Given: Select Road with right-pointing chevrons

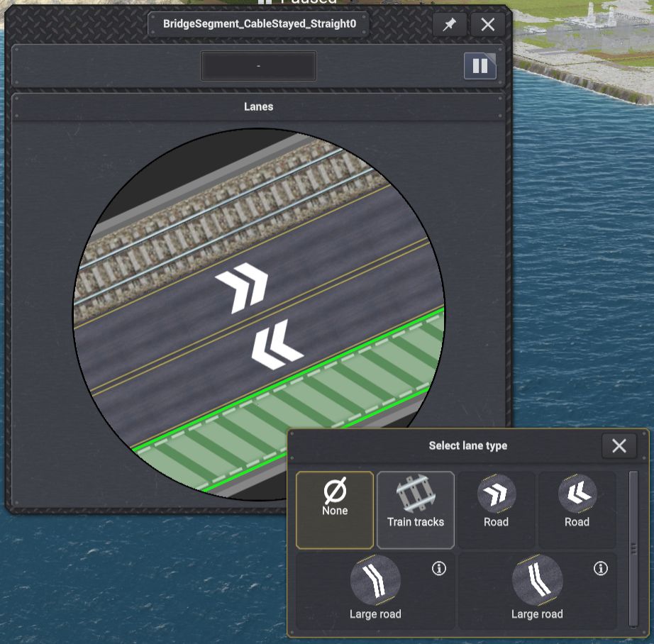Looking at the screenshot, I should pyautogui.click(x=496, y=509).
